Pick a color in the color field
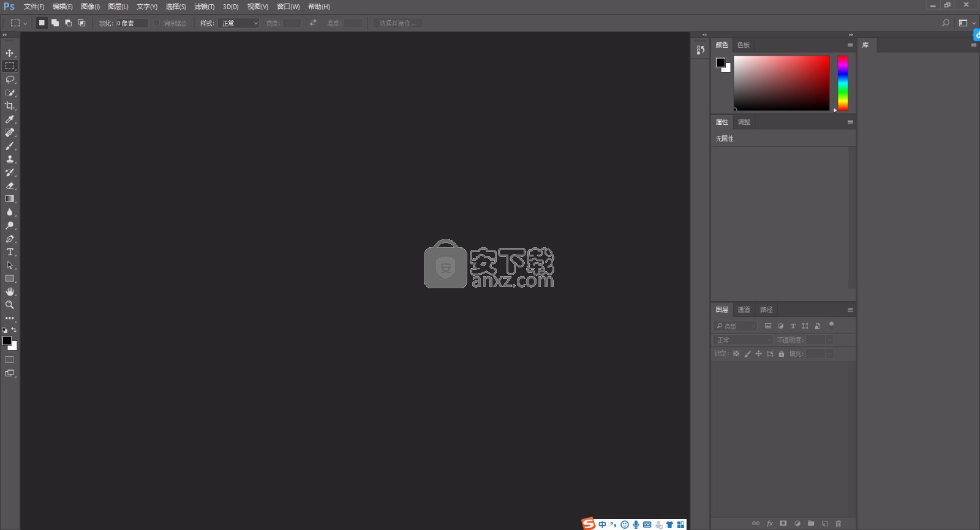 [x=782, y=83]
